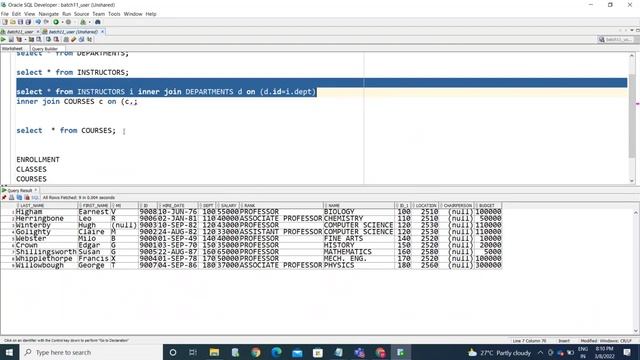Open File Explorer from the taskbar

(x=214, y=352)
